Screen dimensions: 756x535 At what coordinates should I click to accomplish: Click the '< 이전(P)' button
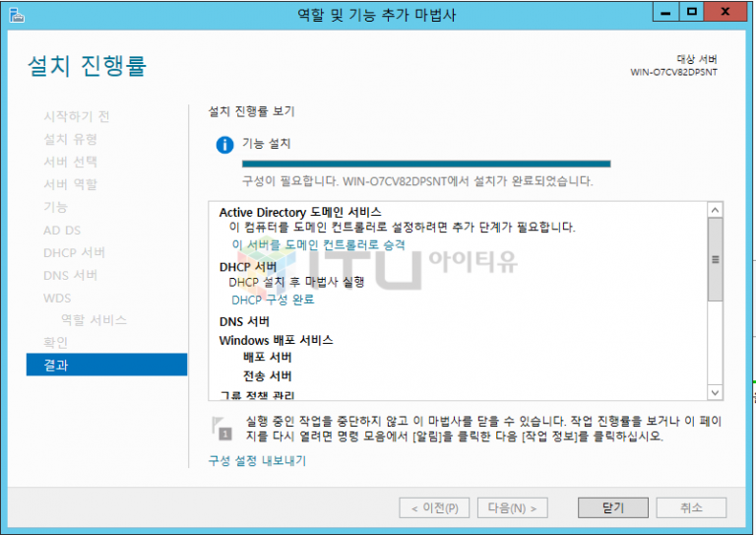point(433,508)
